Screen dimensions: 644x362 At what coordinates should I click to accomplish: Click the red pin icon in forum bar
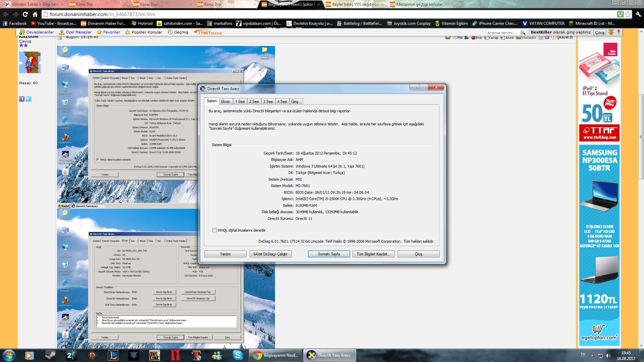point(619,32)
